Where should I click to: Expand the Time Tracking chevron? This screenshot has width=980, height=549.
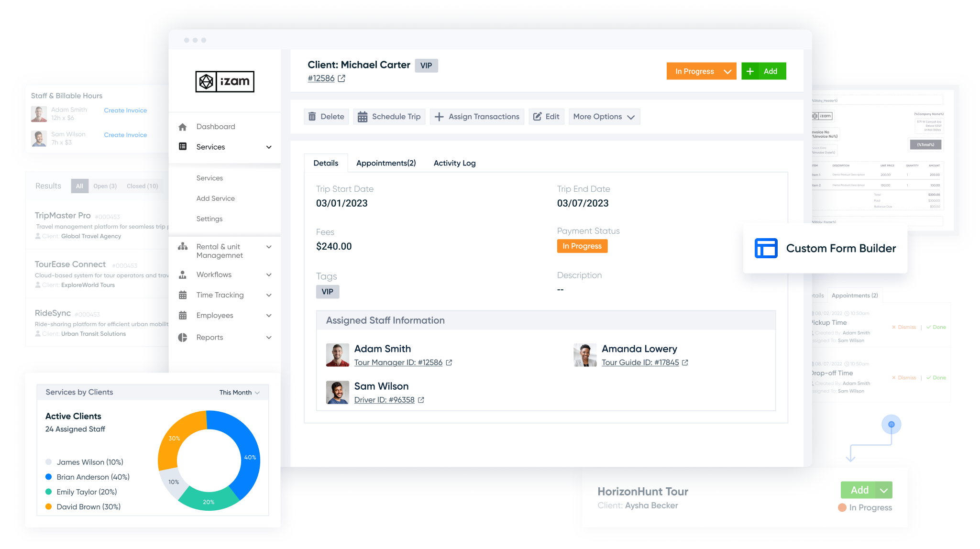tap(269, 295)
